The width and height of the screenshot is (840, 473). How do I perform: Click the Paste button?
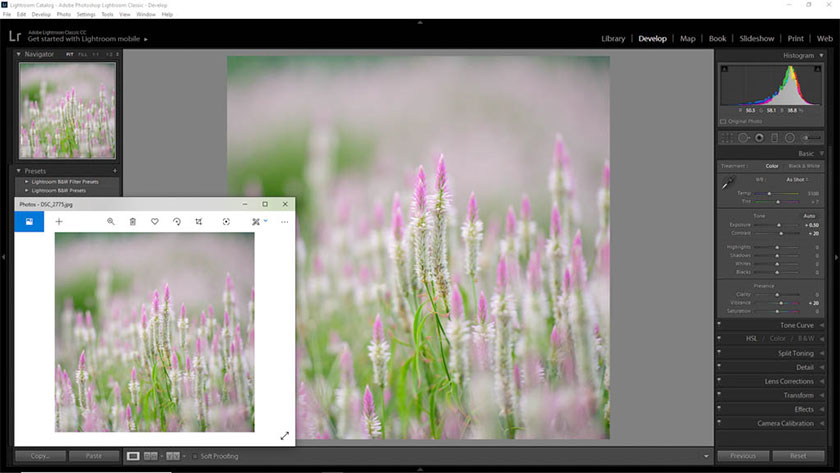pos(94,456)
